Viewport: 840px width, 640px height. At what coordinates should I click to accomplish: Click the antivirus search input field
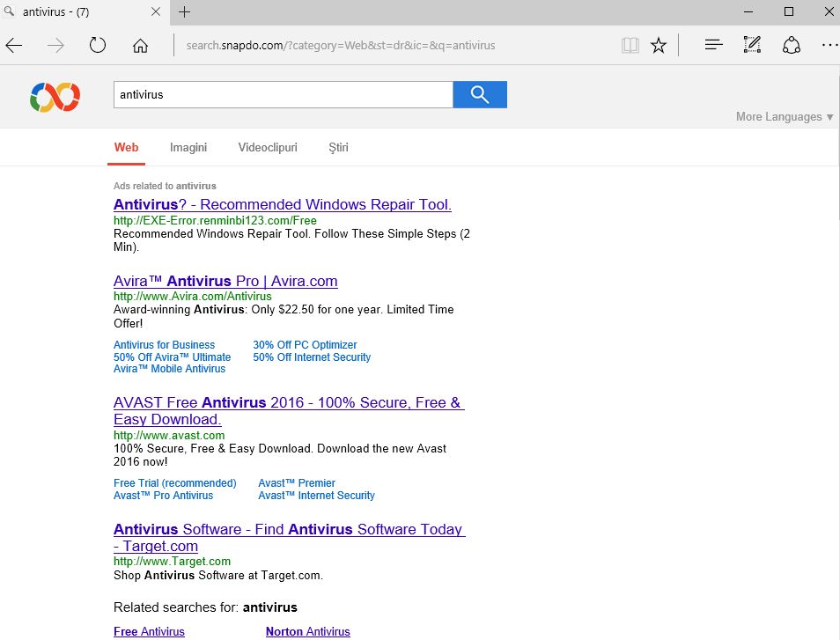click(x=284, y=95)
